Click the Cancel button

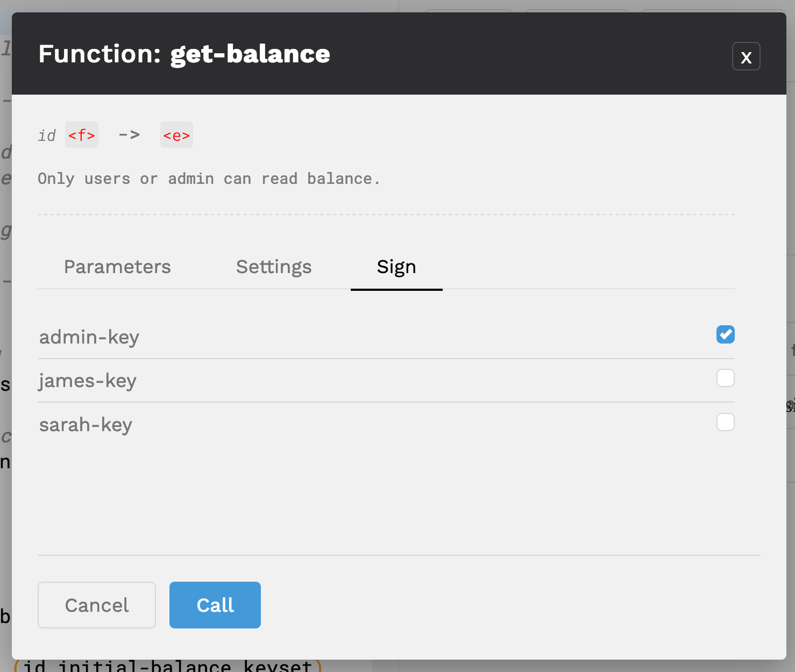pyautogui.click(x=97, y=605)
